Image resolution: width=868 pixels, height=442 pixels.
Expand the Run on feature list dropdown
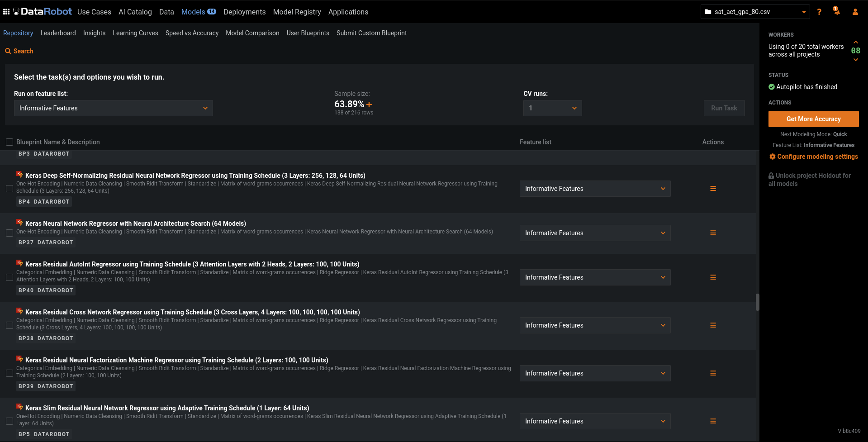pos(113,108)
